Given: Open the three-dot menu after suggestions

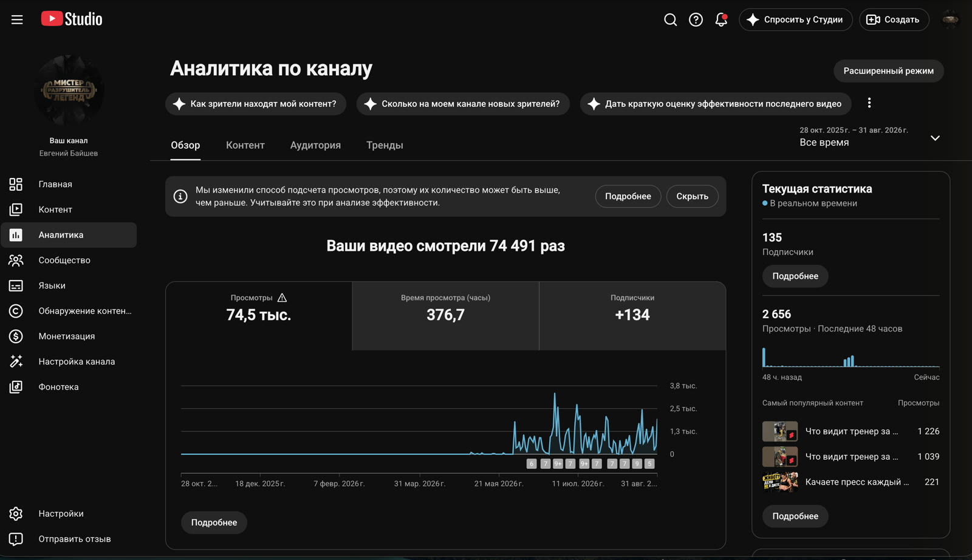Looking at the screenshot, I should pos(869,103).
